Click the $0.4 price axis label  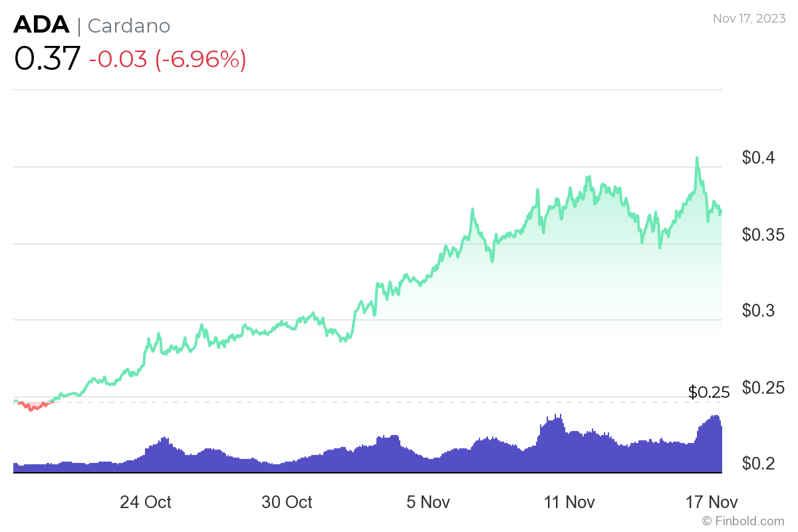[x=759, y=158]
